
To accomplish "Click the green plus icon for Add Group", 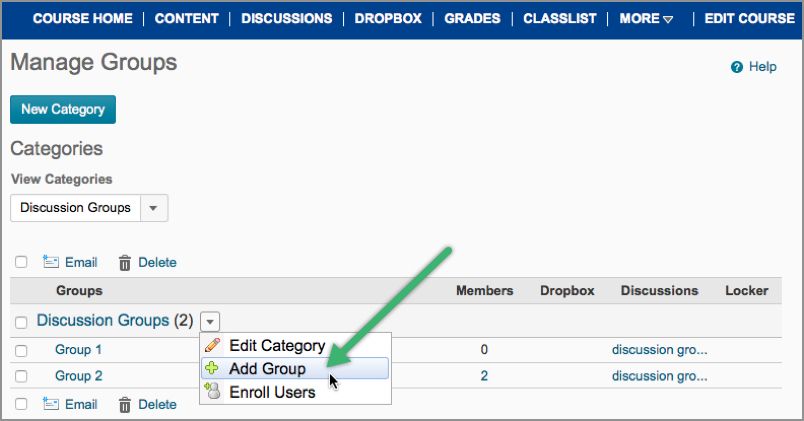I will pyautogui.click(x=213, y=369).
